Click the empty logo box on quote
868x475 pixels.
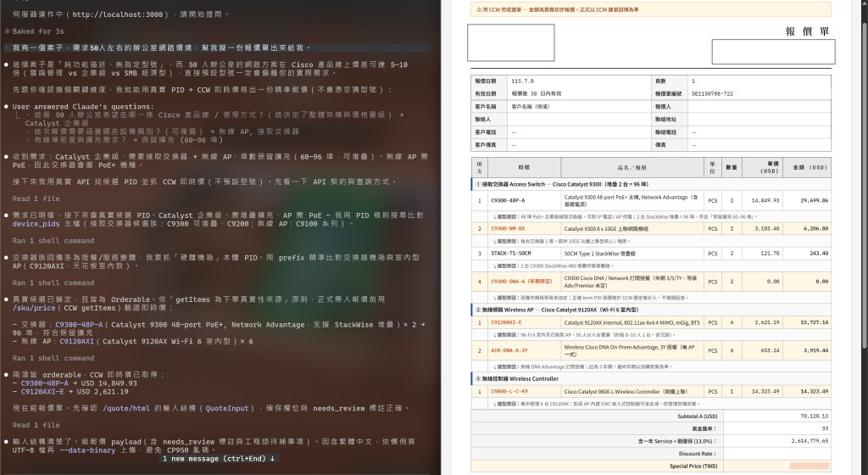[x=510, y=42]
